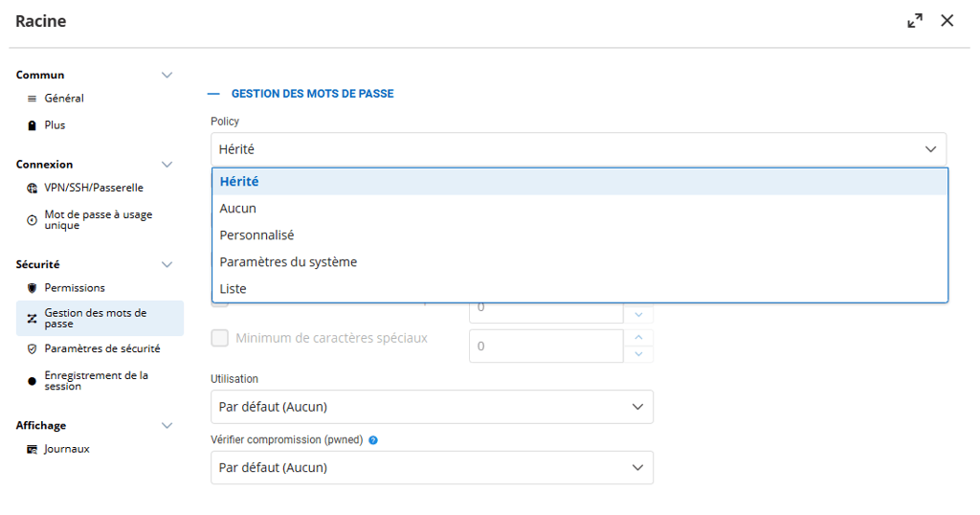Choose Personnalisé policy option
Image resolution: width=980 pixels, height=515 pixels.
[580, 235]
